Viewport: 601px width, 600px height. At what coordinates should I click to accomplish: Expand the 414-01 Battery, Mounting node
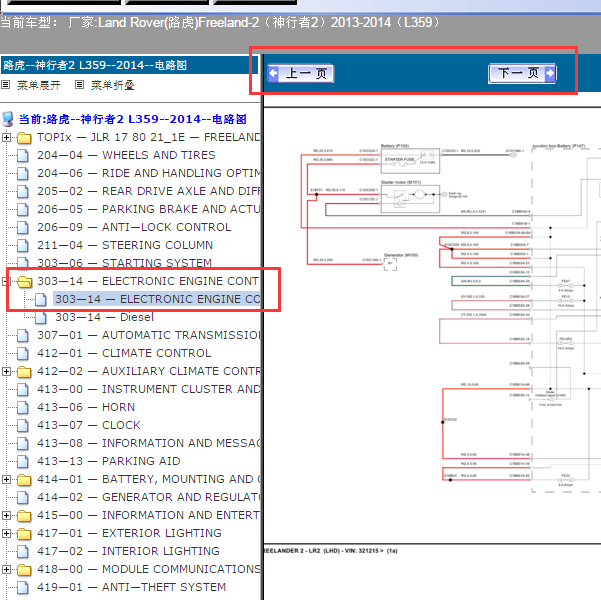pyautogui.click(x=6, y=480)
